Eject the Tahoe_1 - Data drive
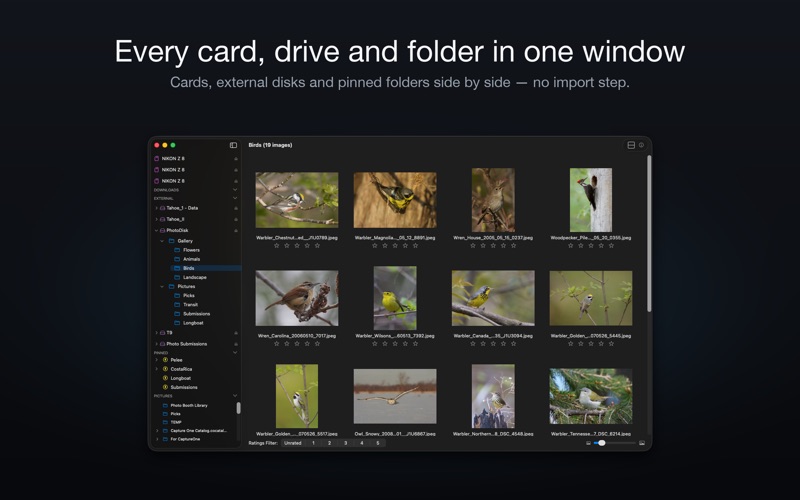 236,208
